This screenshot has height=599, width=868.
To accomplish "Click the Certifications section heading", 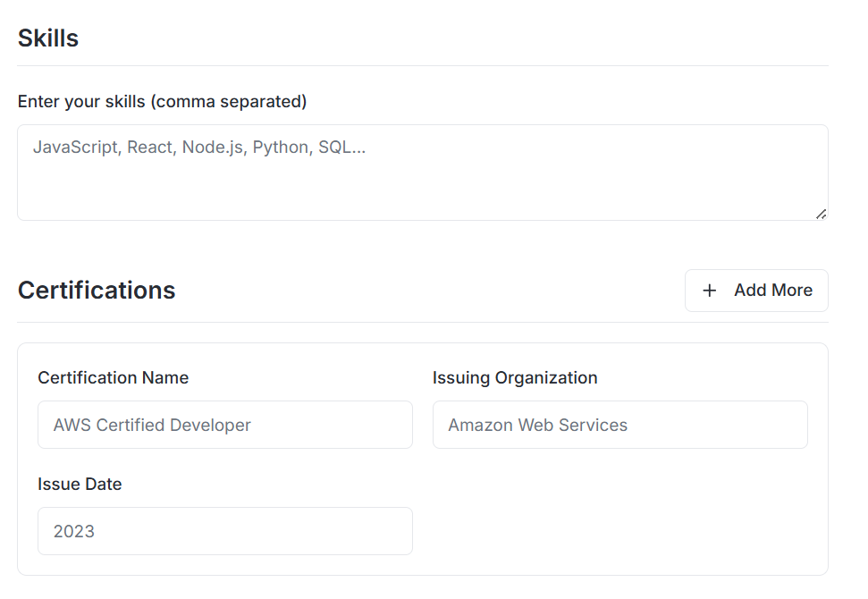I will pyautogui.click(x=97, y=291).
